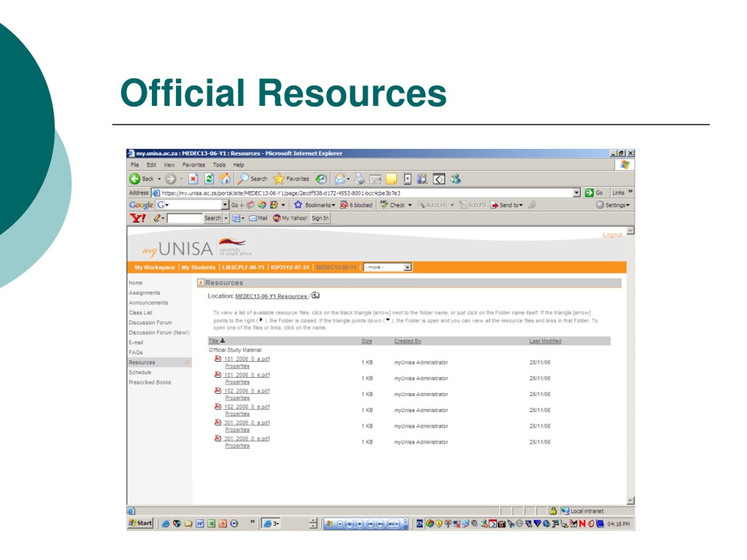Open the 102_2006_0_a.pdf file link
The height and width of the screenshot is (560, 747).
pos(247,391)
